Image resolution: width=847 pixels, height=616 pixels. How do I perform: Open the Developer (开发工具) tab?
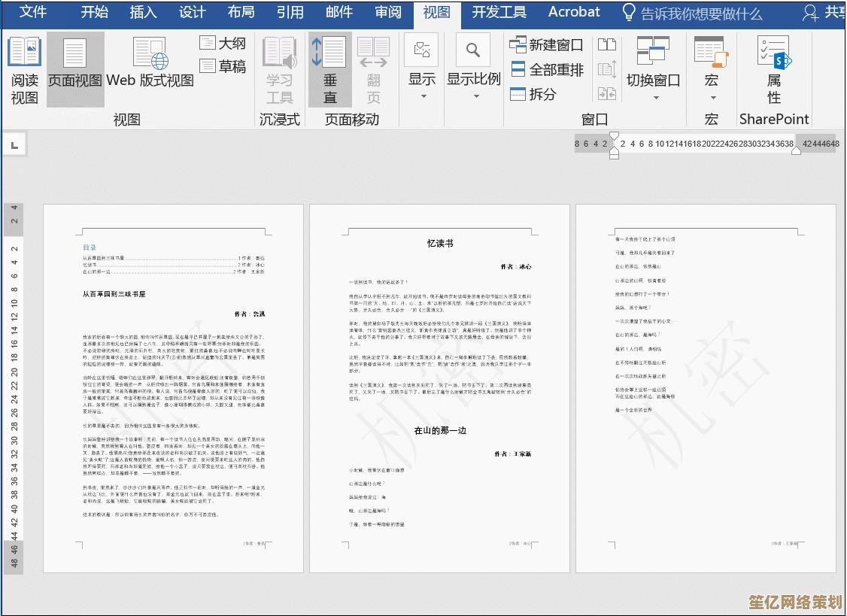[499, 12]
